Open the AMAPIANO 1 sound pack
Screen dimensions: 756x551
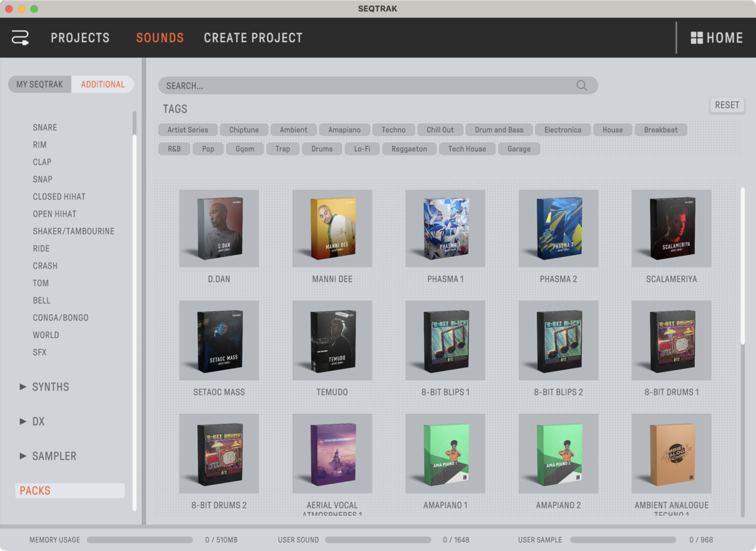(x=445, y=453)
